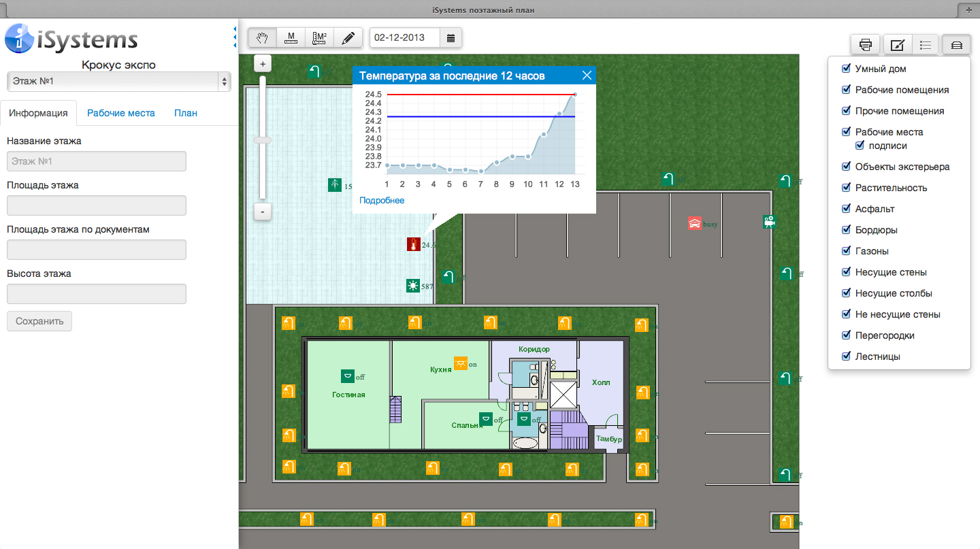The height and width of the screenshot is (549, 980).
Task: Uncheck the Бордюры layer
Action: point(846,230)
